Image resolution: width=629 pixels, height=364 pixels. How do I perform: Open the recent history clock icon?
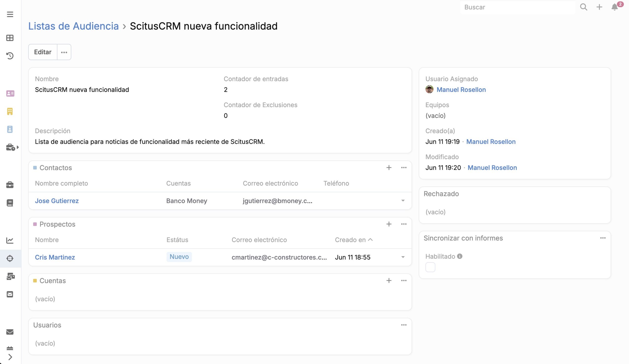(x=10, y=56)
